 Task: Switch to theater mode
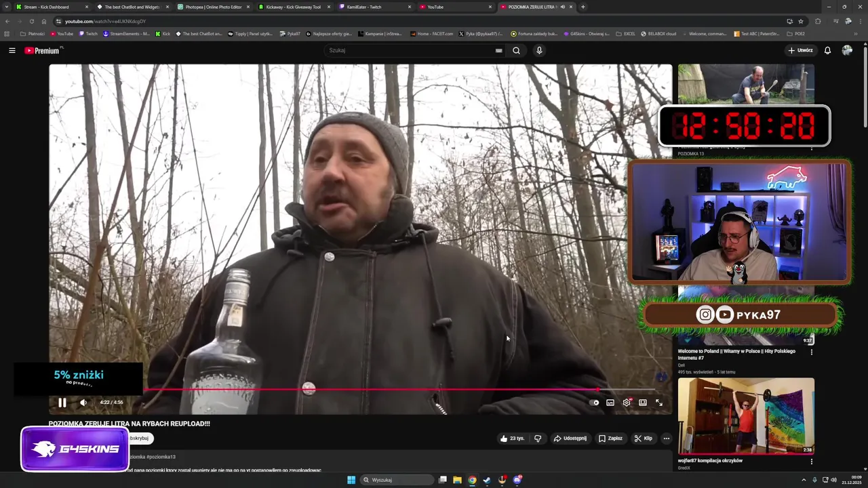click(x=643, y=403)
